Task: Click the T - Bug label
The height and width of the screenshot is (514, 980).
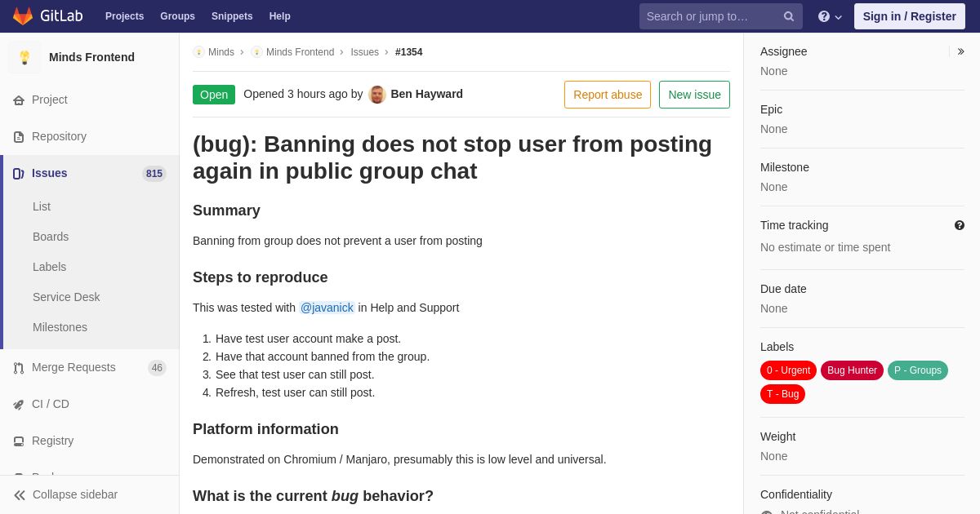Action: coord(782,394)
